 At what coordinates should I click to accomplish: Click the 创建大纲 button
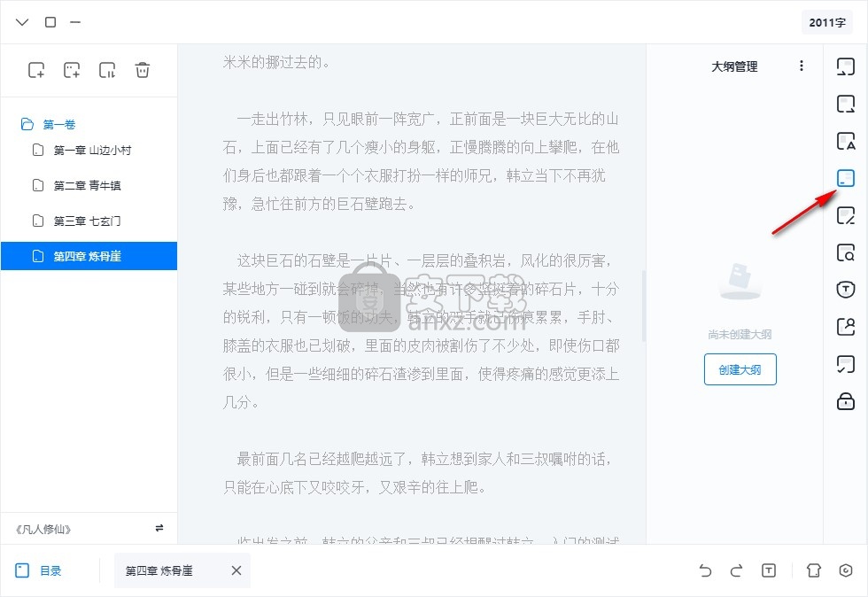pyautogui.click(x=740, y=369)
